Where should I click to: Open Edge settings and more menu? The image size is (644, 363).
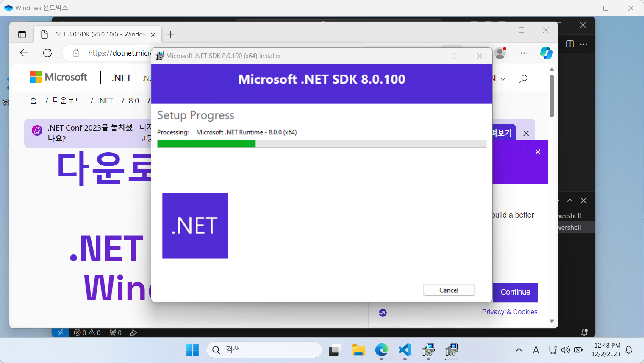524,53
